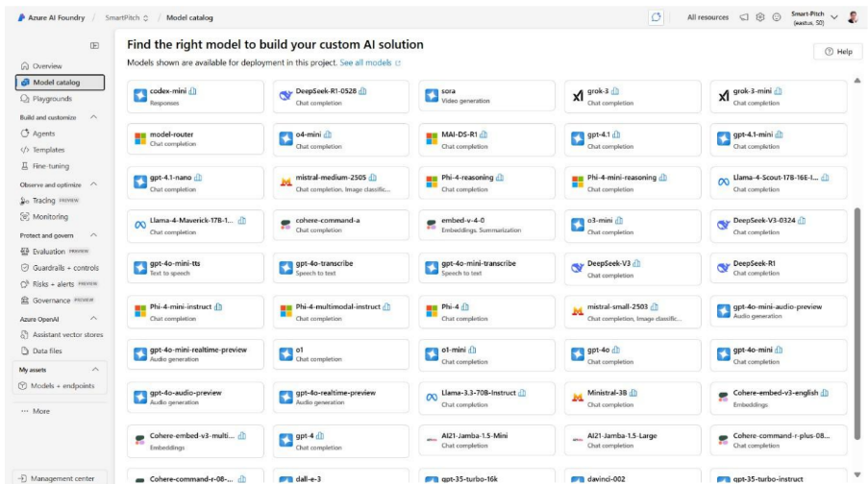
Task: Click the Mistral logo on mistral-medium-2505 card
Action: pos(285,182)
